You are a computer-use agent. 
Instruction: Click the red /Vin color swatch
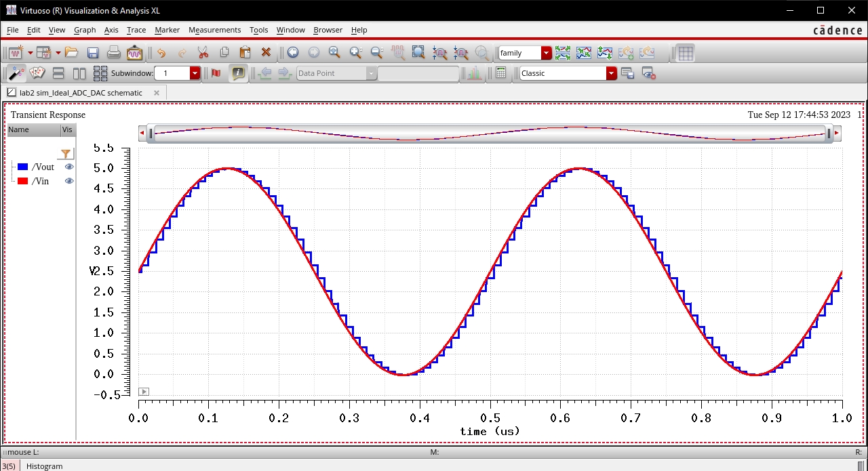(x=22, y=181)
